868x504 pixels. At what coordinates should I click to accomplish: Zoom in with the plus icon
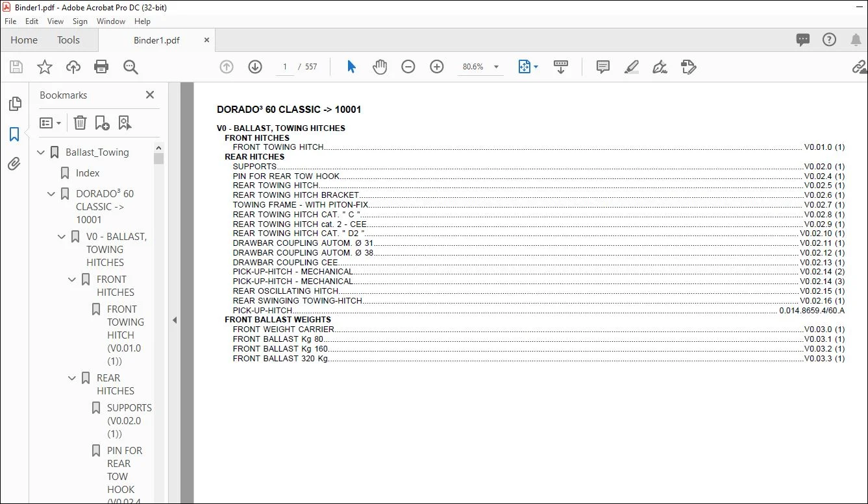point(437,67)
